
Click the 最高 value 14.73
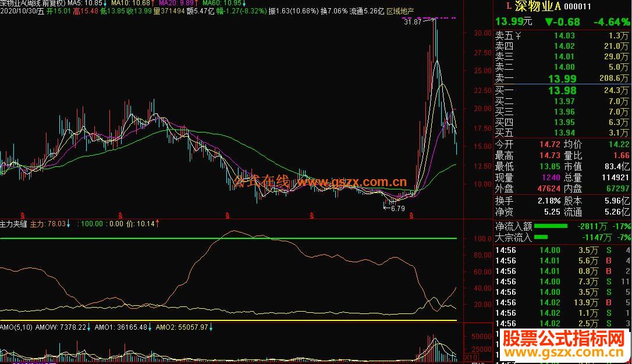[x=550, y=155]
